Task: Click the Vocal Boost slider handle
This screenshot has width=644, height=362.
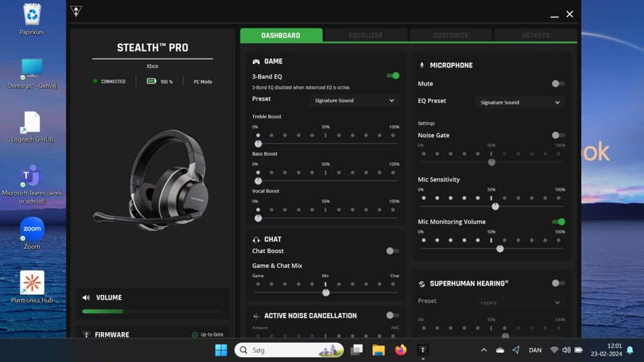Action: tap(258, 218)
